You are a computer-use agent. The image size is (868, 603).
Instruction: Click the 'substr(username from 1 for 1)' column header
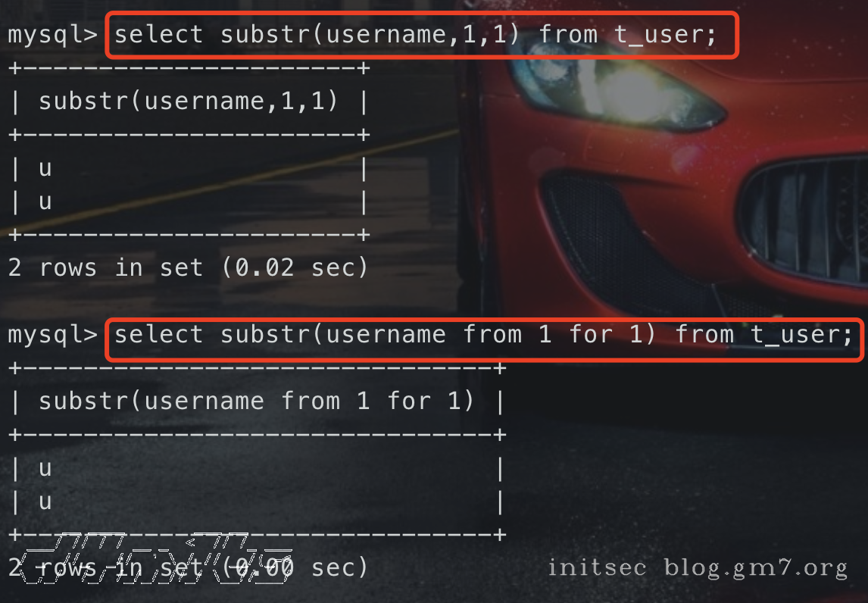(x=256, y=401)
